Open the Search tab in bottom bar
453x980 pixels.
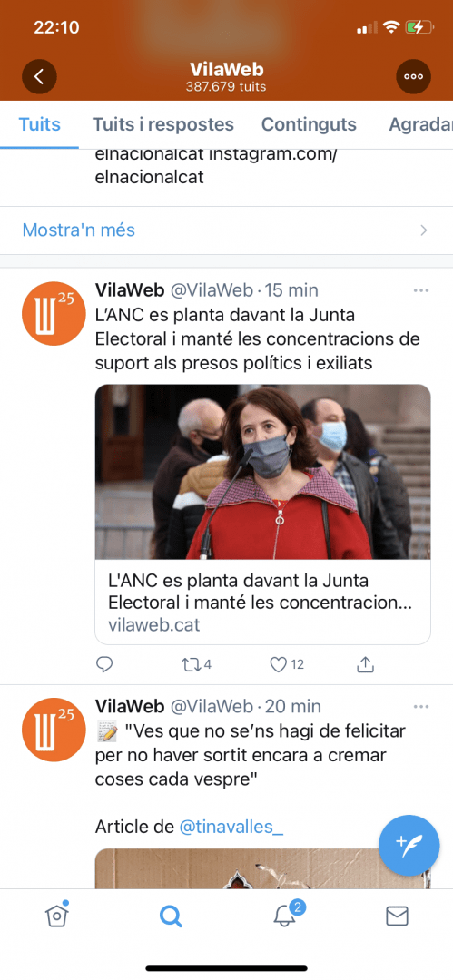(170, 916)
